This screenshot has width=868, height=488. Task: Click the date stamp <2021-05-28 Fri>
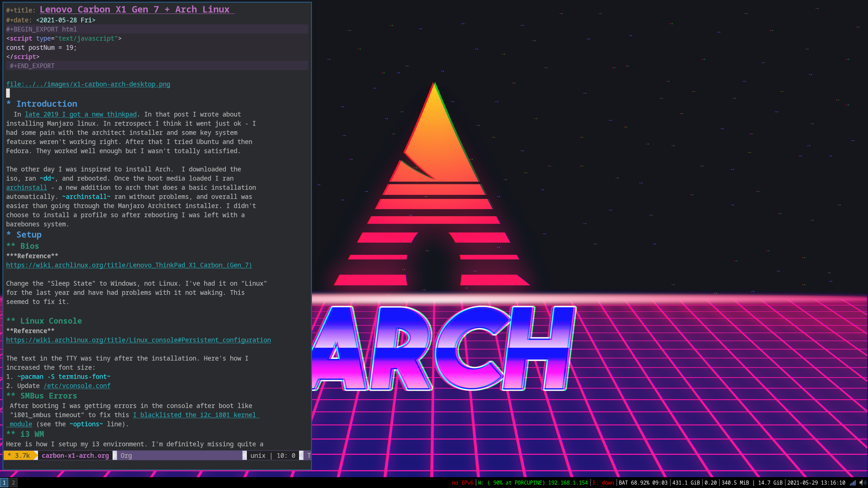pos(66,20)
